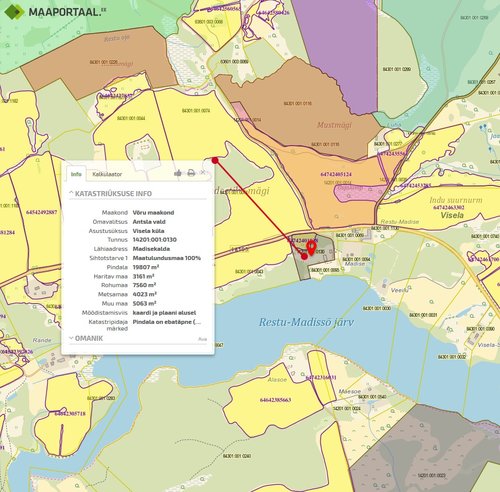Click the truncated Pindala on ebatäpne note
The width and height of the screenshot is (500, 492).
pyautogui.click(x=167, y=322)
